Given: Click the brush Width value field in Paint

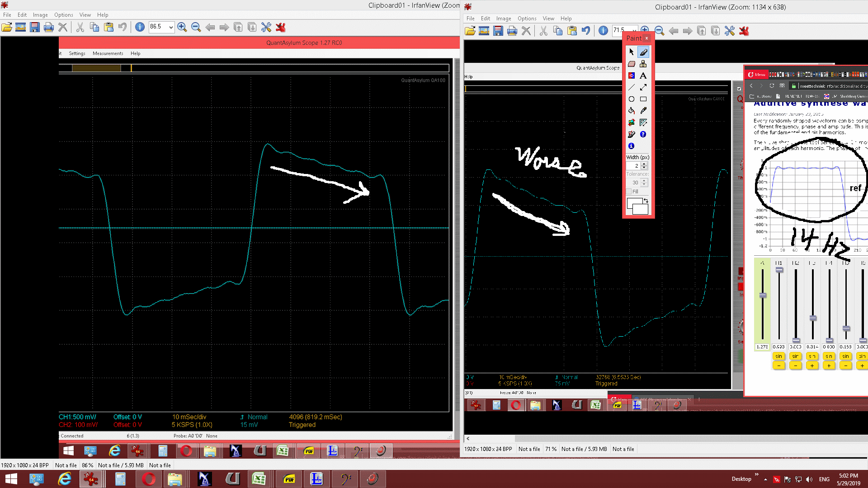Looking at the screenshot, I should [634, 166].
